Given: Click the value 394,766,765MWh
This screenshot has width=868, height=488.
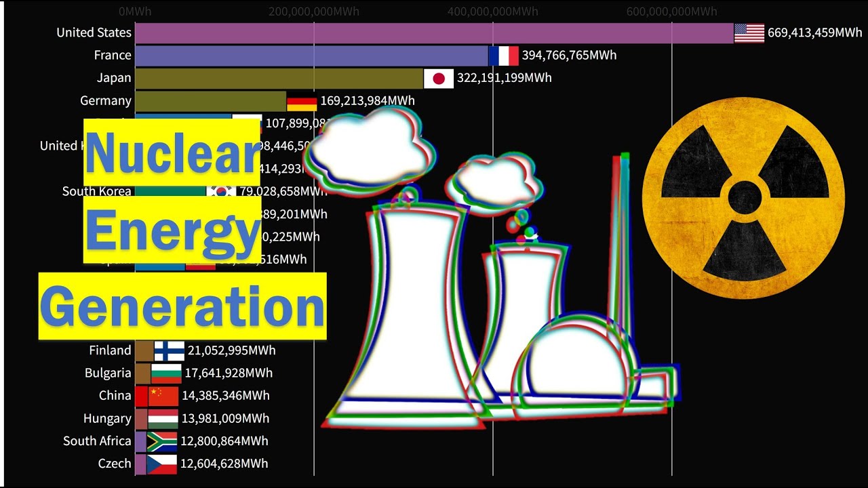Looking at the screenshot, I should coord(569,56).
